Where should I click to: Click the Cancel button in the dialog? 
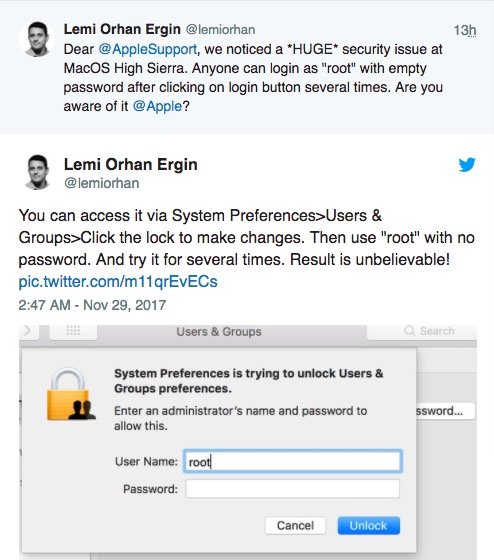tap(295, 525)
